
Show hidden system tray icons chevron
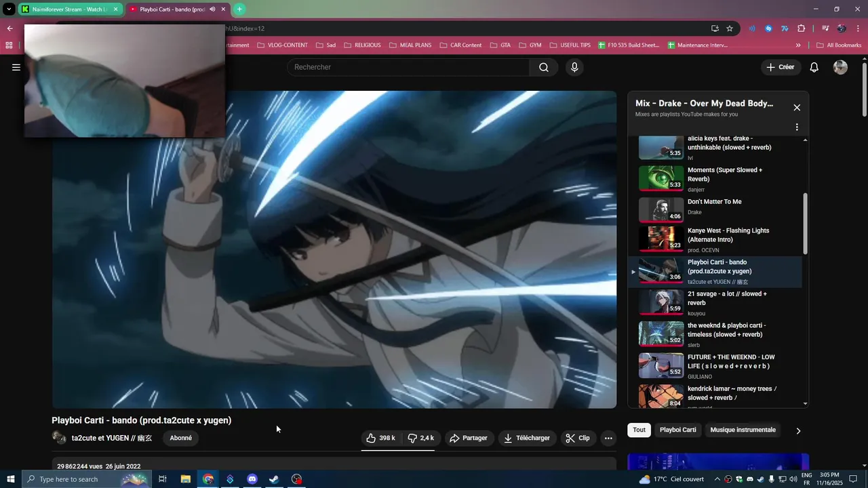pos(717,479)
